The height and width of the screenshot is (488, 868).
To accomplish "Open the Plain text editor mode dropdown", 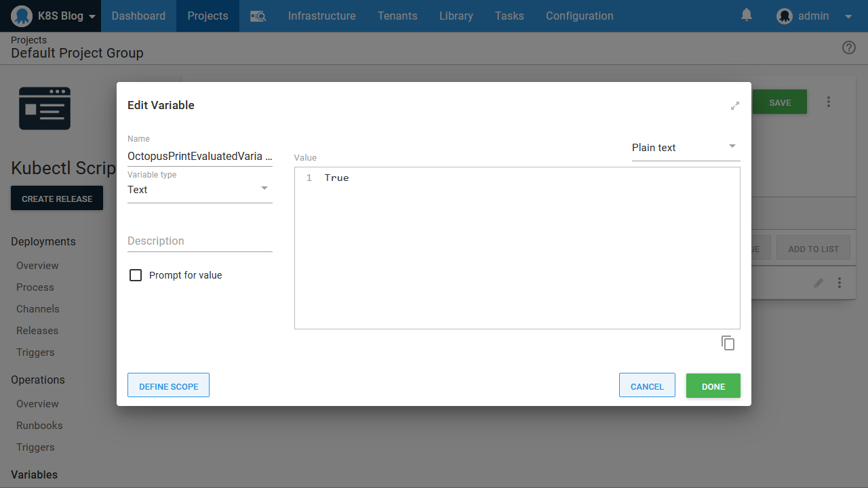I will coord(685,148).
